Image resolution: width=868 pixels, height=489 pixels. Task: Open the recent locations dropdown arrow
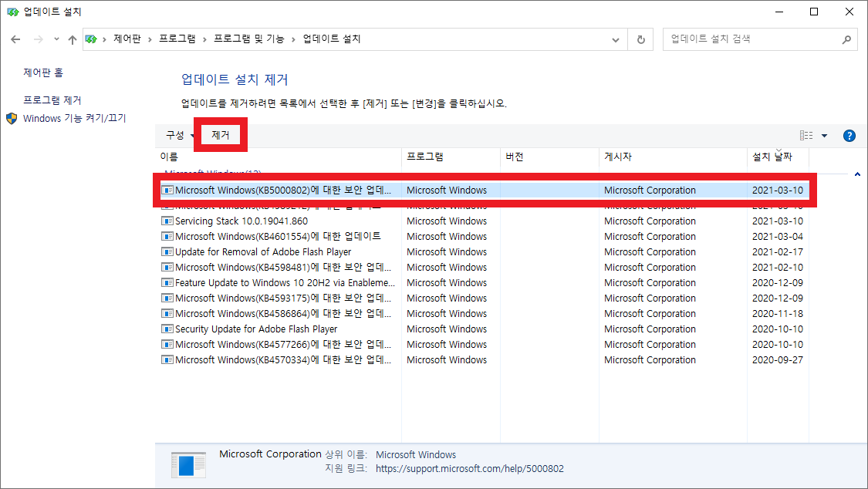(x=56, y=39)
